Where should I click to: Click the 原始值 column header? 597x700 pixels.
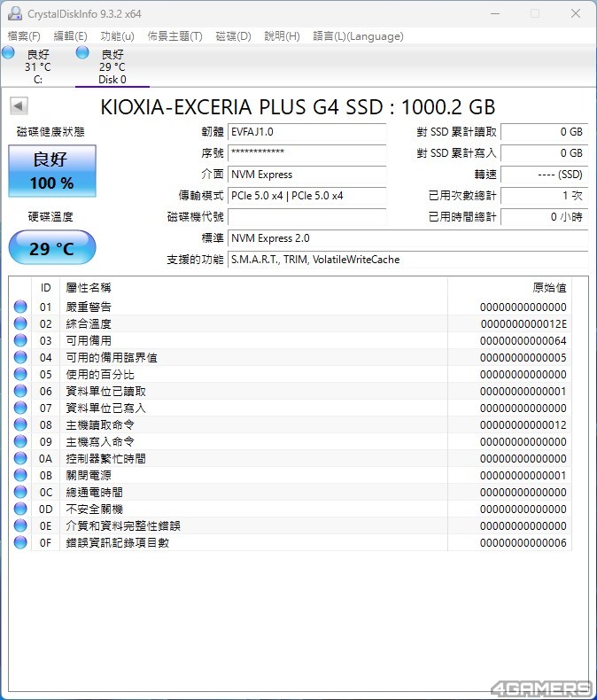tap(509, 288)
